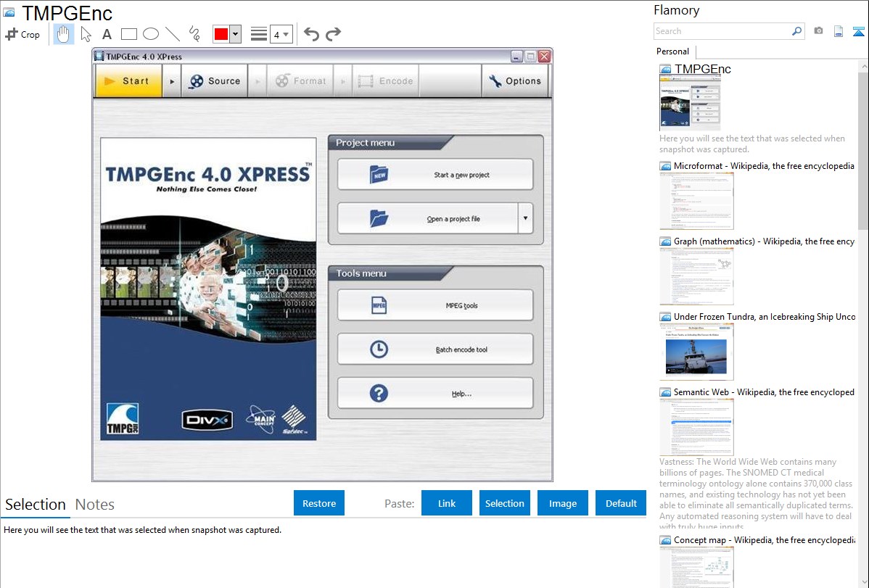Viewport: 869px width, 588px height.
Task: Open the Semantic Web snapshot thumbnail
Action: (696, 427)
